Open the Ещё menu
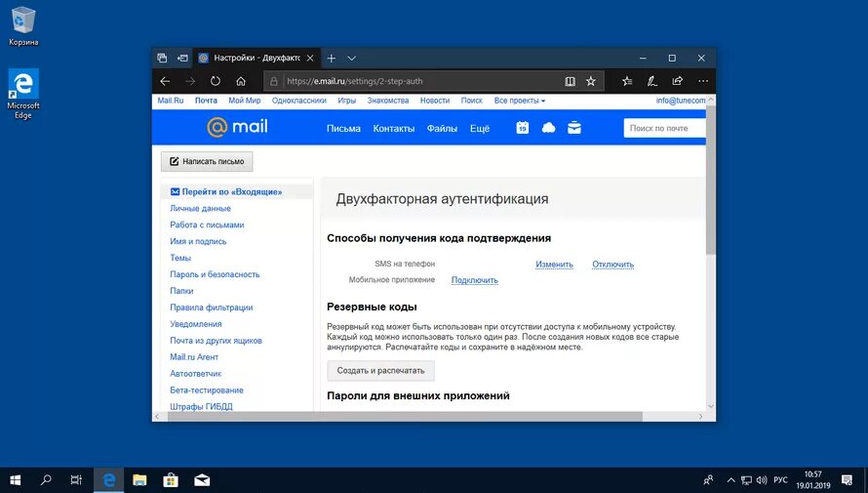Image resolution: width=868 pixels, height=493 pixels. (x=480, y=129)
